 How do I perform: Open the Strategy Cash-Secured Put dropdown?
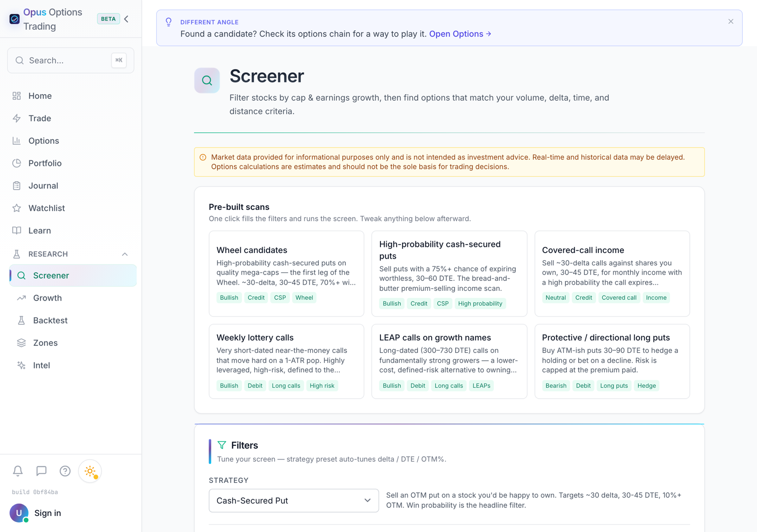click(x=294, y=500)
